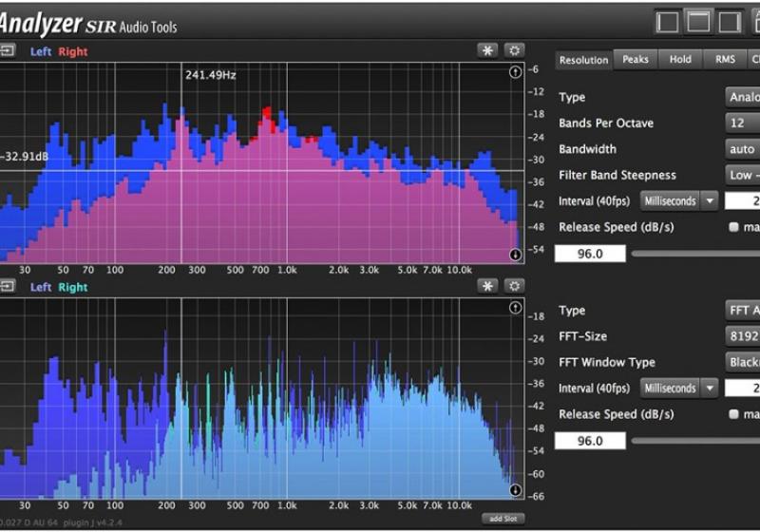Click the input routing icon of the top analyzer
The image size is (760, 532).
pyautogui.click(x=8, y=50)
